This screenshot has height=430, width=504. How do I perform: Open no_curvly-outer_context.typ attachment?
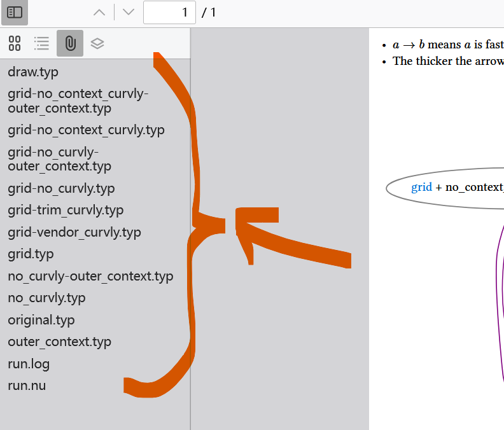90,276
